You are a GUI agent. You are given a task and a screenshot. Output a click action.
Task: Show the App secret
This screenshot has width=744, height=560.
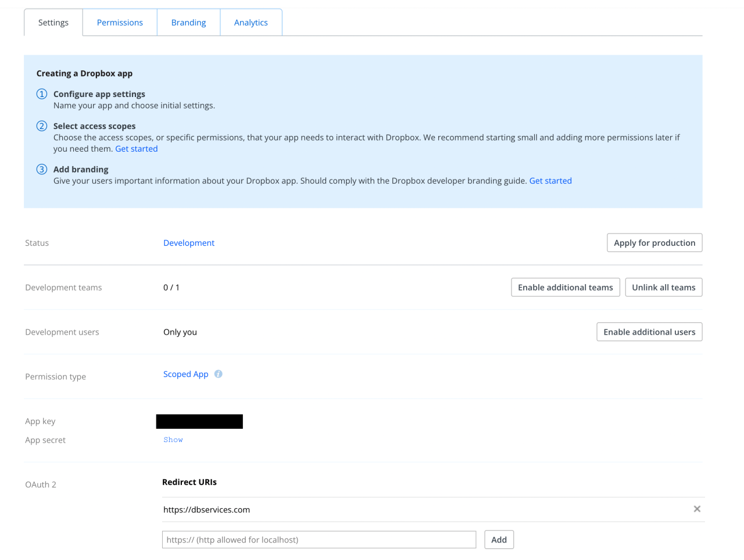[173, 440]
